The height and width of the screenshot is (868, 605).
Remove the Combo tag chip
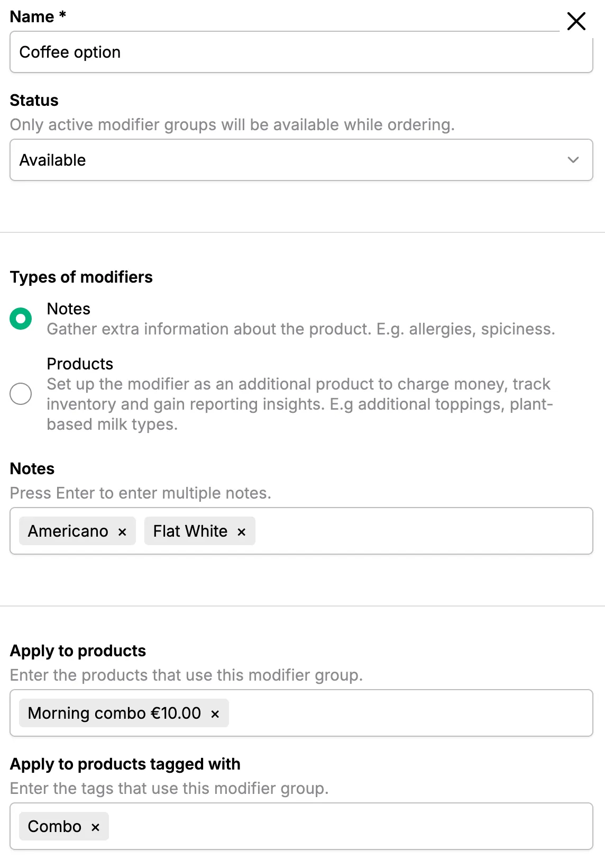(x=96, y=827)
